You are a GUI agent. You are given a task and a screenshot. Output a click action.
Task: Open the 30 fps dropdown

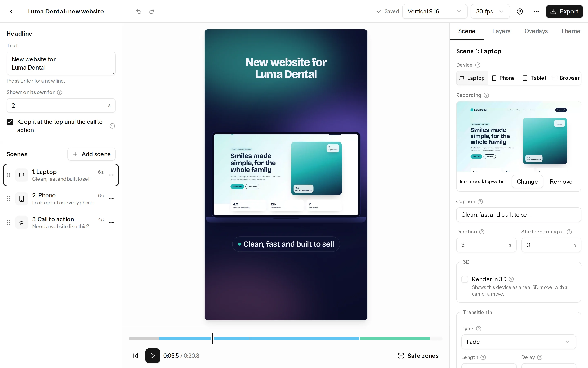click(490, 11)
